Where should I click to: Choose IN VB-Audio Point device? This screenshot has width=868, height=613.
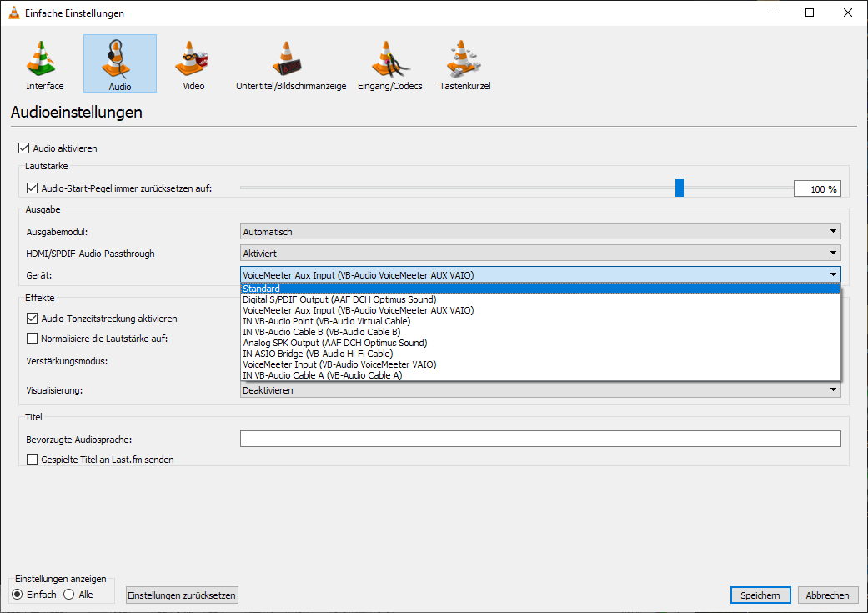pos(541,321)
